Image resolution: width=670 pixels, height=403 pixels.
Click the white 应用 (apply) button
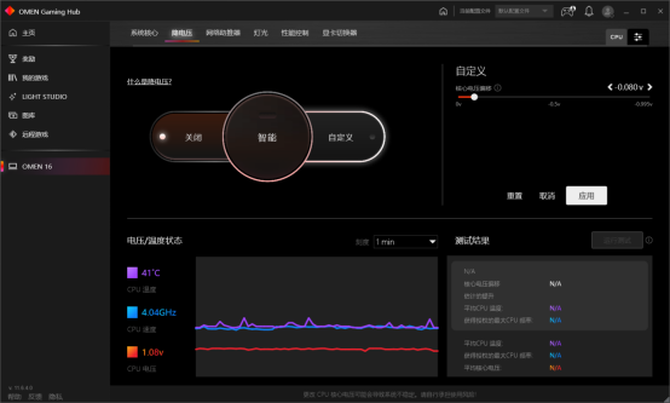(x=586, y=196)
